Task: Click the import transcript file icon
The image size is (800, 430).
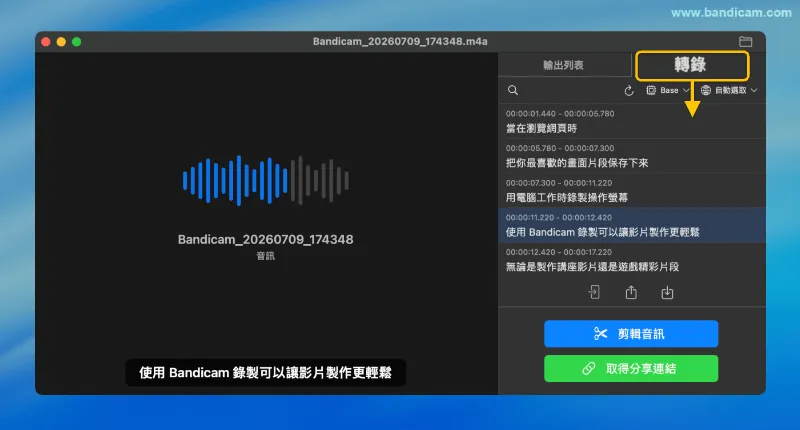Action: 594,292
